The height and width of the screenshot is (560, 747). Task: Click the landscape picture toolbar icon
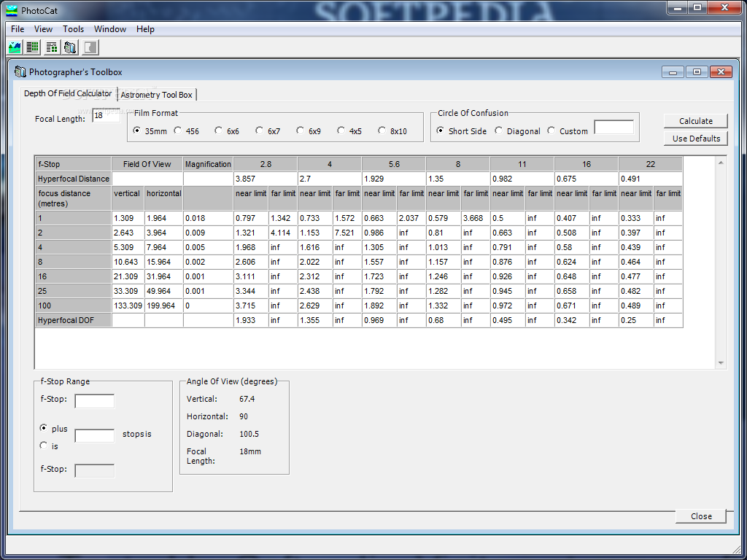15,47
